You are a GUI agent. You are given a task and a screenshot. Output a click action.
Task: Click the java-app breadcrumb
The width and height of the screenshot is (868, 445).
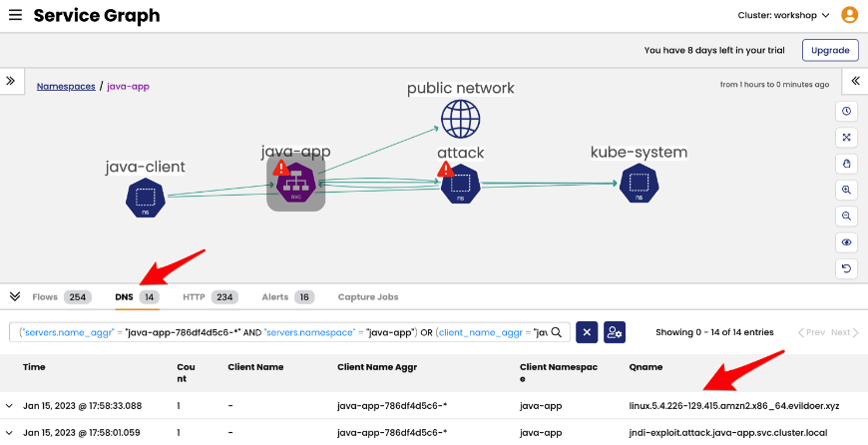click(x=128, y=87)
